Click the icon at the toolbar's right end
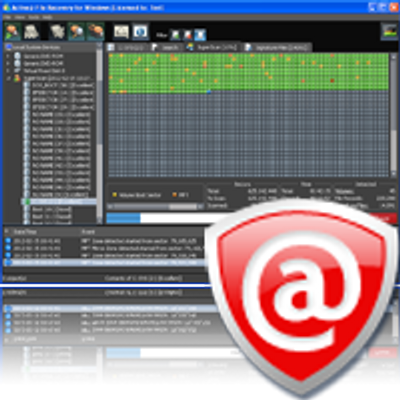 [389, 32]
